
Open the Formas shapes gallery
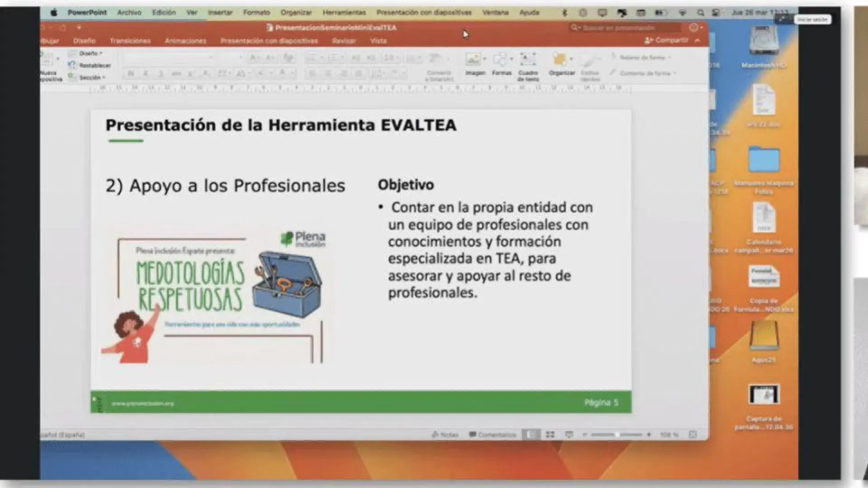(x=501, y=63)
